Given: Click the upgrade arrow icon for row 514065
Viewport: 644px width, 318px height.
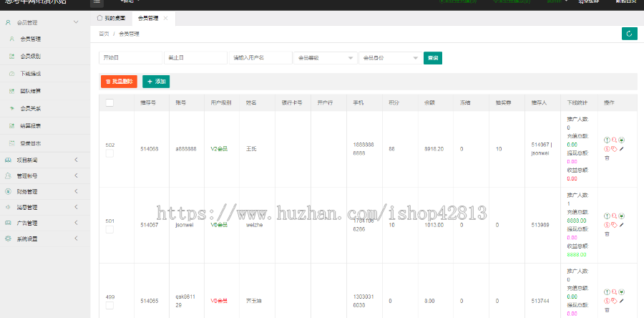Looking at the screenshot, I should pyautogui.click(x=607, y=291).
